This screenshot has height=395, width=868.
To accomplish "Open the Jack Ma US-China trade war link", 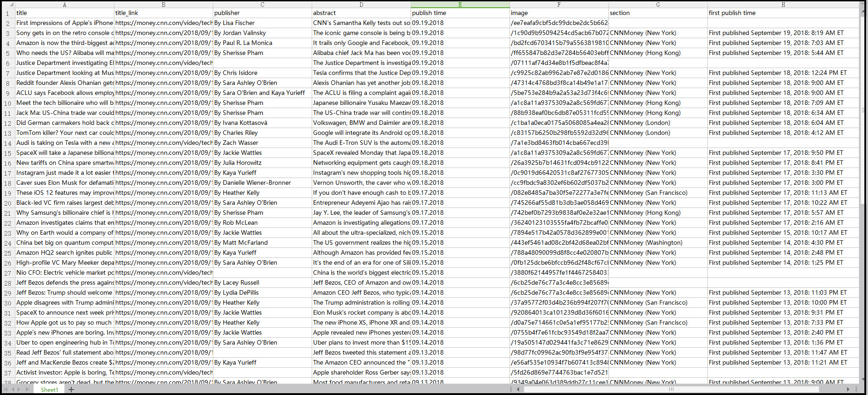I will pyautogui.click(x=163, y=113).
